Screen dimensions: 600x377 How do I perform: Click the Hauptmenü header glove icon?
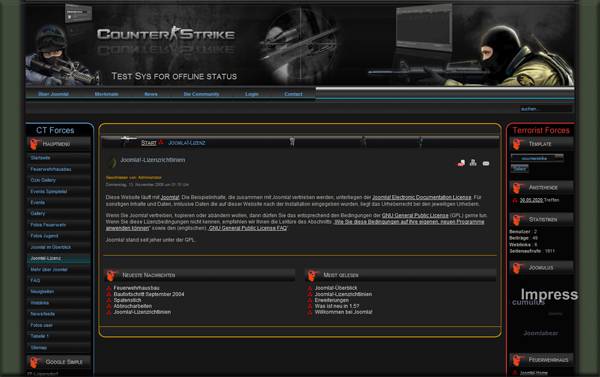pos(34,144)
